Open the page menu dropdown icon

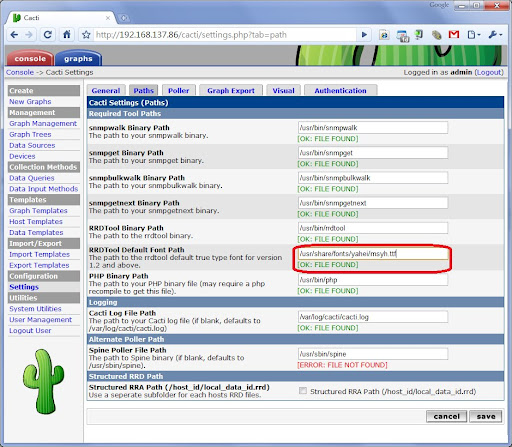tap(473, 35)
